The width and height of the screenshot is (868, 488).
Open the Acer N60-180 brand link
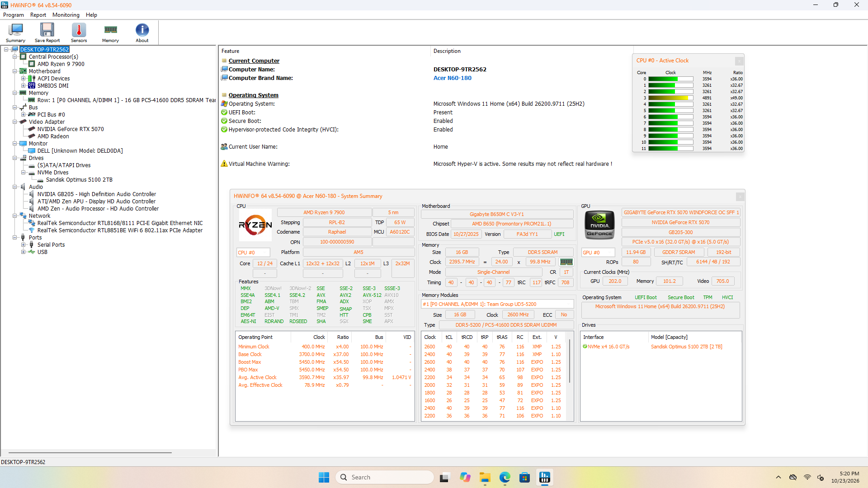coord(452,78)
